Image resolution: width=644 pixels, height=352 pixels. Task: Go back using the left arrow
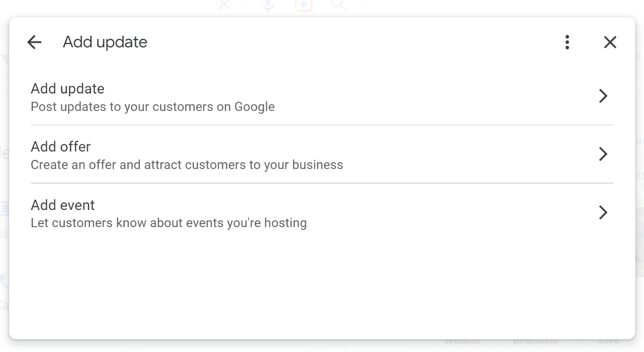tap(34, 42)
